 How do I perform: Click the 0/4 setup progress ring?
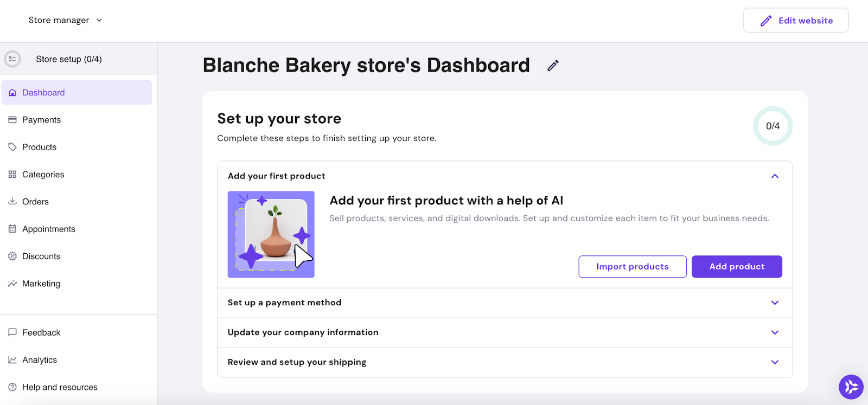pos(773,126)
